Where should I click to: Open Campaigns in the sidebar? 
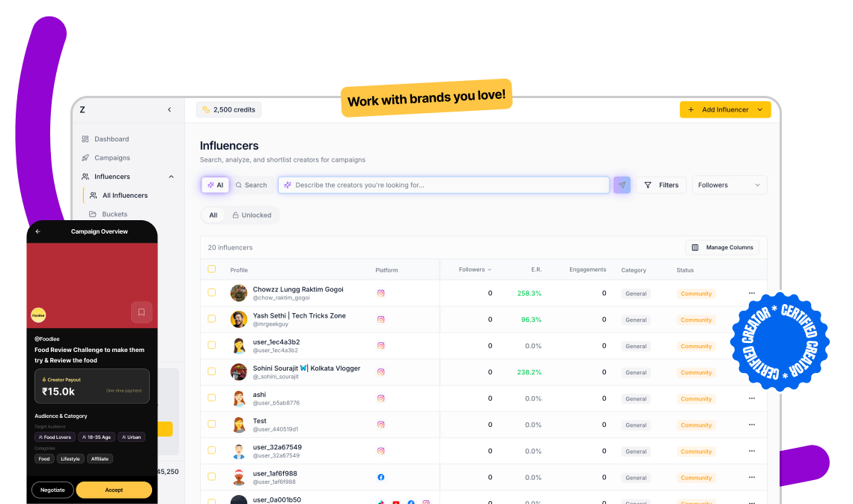tap(112, 158)
